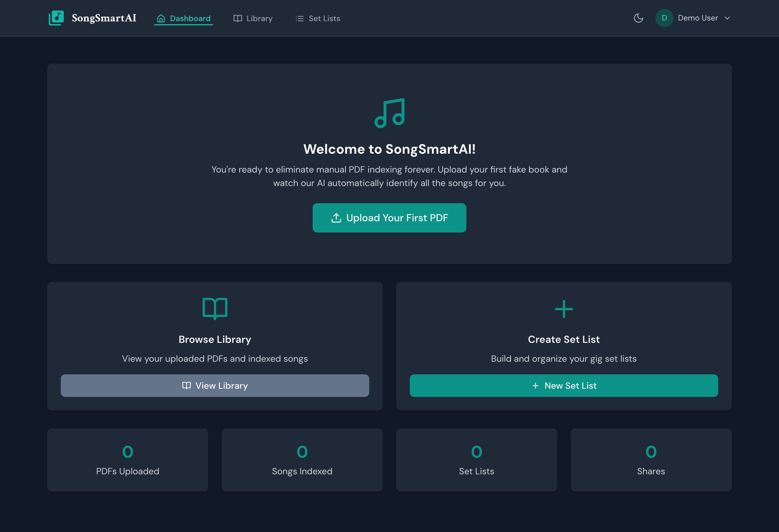Click the plus icon above Create Set List

[563, 309]
